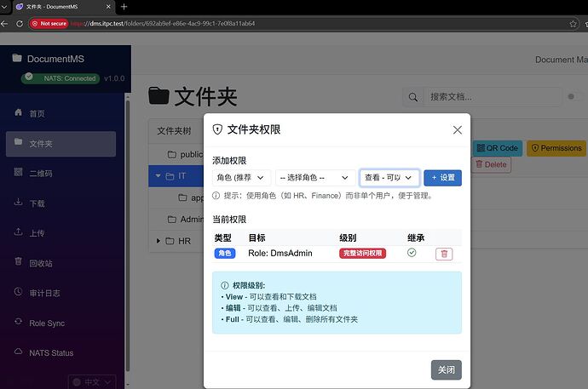Click the info icon beside 提示

(216, 196)
